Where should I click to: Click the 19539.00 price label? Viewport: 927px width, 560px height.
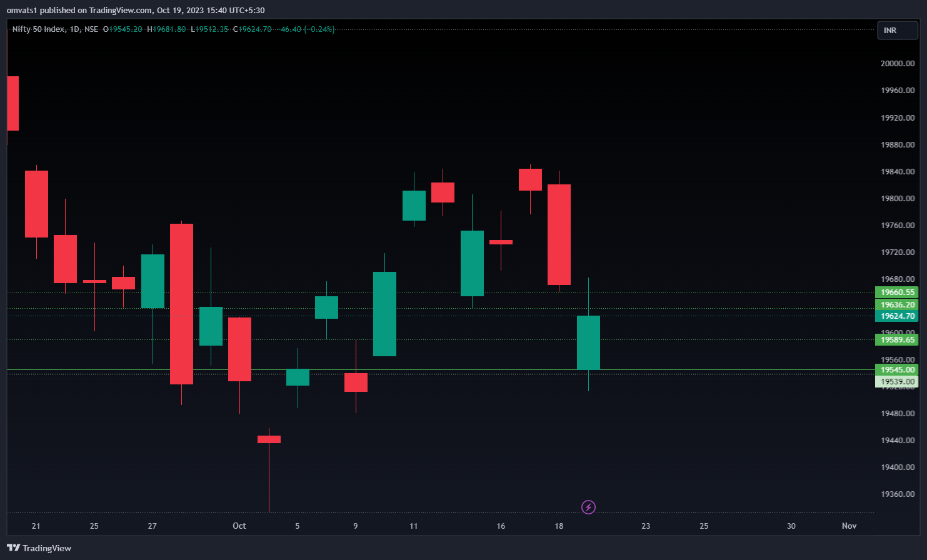click(x=897, y=381)
